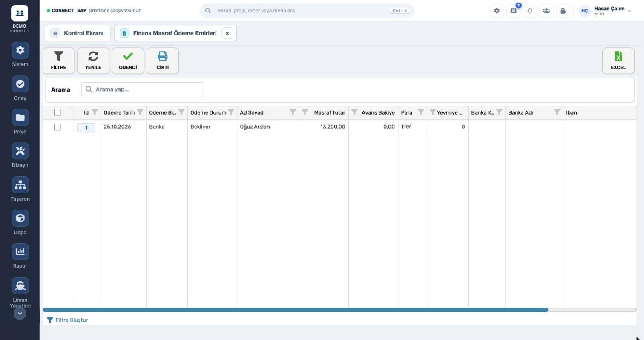Open the Sistem gear module in sidebar
The image size is (644, 340).
click(20, 50)
